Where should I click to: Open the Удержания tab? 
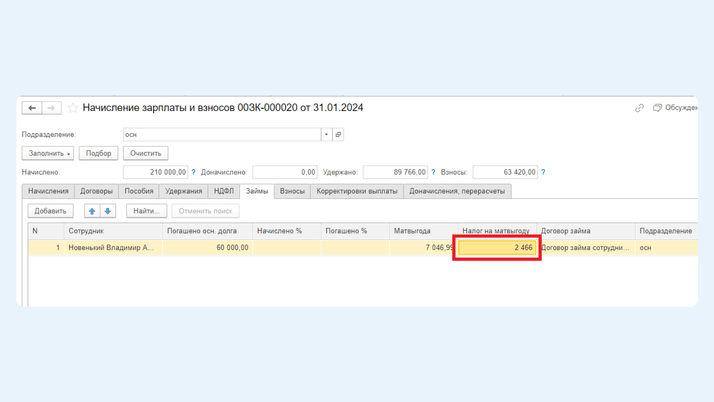pyautogui.click(x=184, y=191)
